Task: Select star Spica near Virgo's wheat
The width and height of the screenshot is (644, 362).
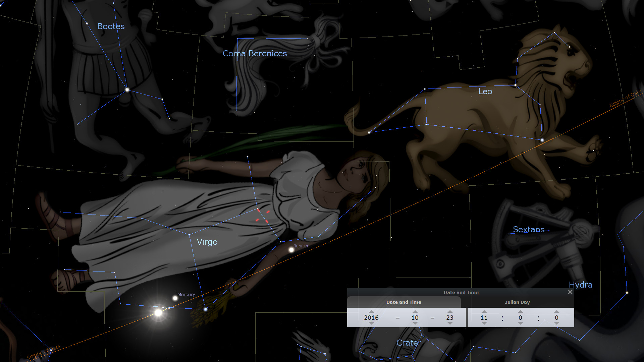Action: click(206, 309)
